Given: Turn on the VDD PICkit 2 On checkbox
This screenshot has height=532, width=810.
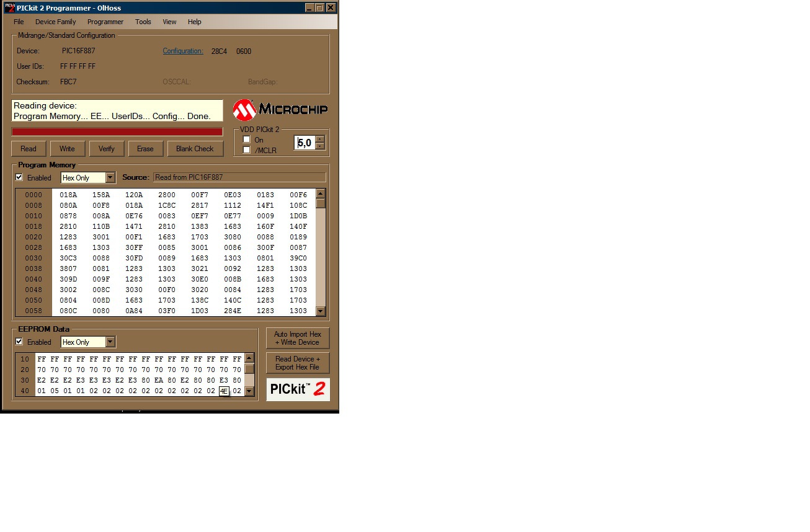Looking at the screenshot, I should click(246, 140).
